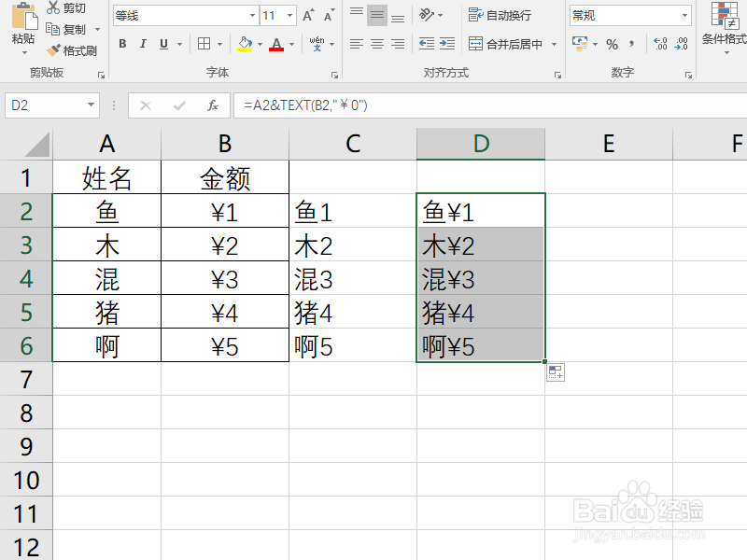
Task: Click the Paste clipboard icon
Action: (24, 17)
